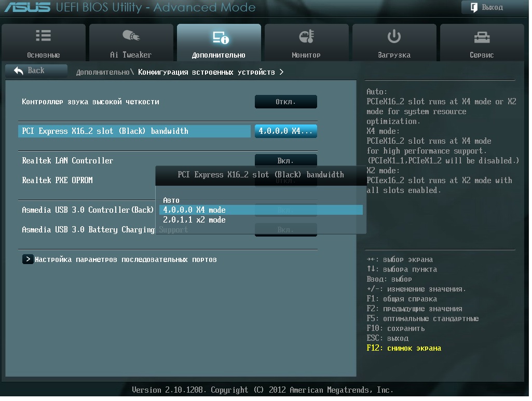
Task: Click the F5: оптимальные стандартные hint
Action: tap(422, 319)
